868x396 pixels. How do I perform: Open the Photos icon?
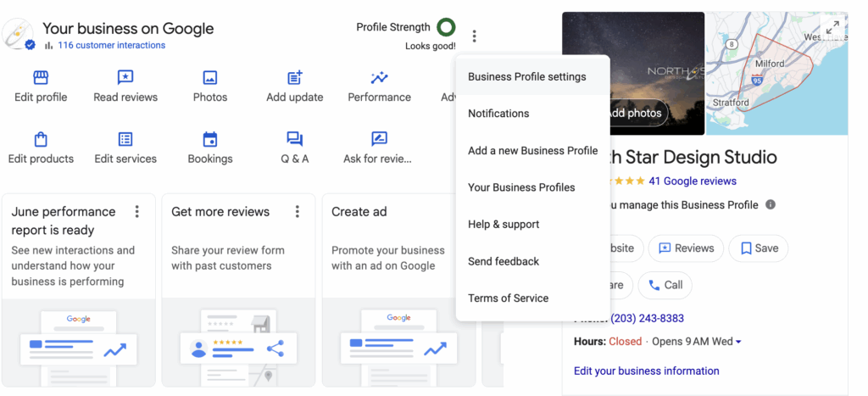(210, 77)
